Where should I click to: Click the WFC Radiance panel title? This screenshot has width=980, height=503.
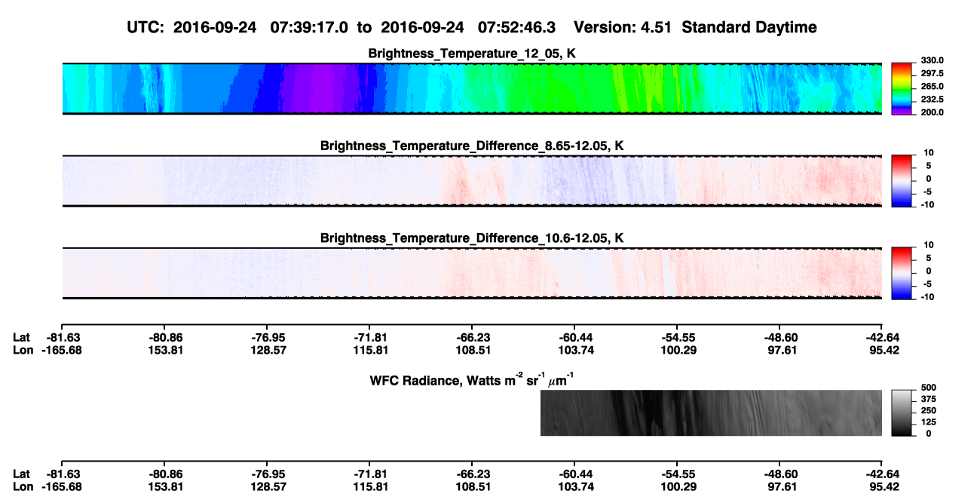pos(472,380)
